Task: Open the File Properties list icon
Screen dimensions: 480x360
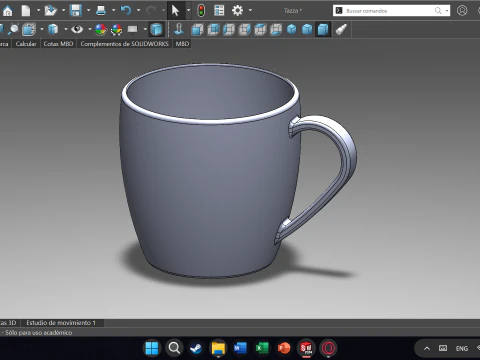Action: click(x=219, y=11)
